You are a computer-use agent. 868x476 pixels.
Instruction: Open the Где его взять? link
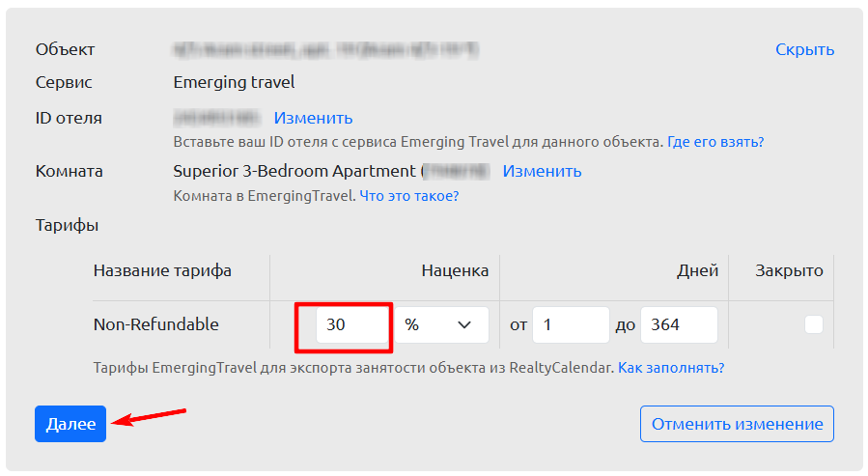715,142
